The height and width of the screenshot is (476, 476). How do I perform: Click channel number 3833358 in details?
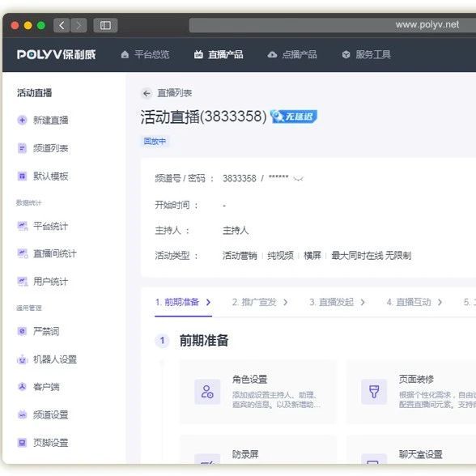[x=240, y=178]
